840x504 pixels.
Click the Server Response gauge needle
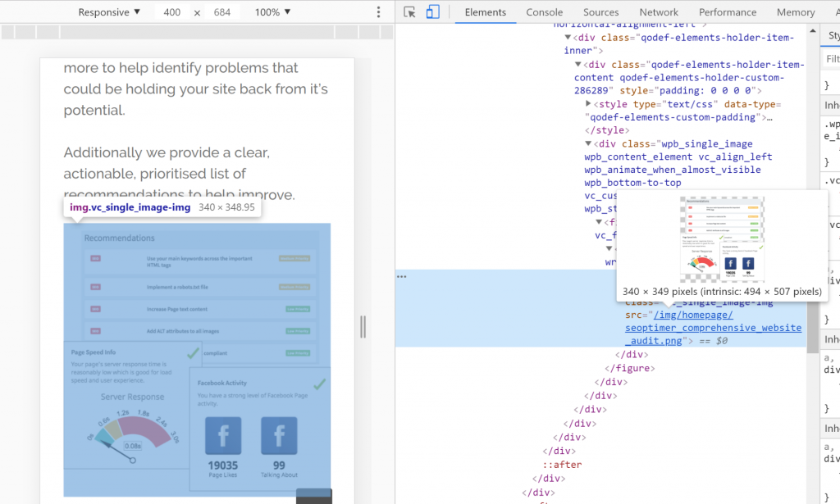point(120,452)
